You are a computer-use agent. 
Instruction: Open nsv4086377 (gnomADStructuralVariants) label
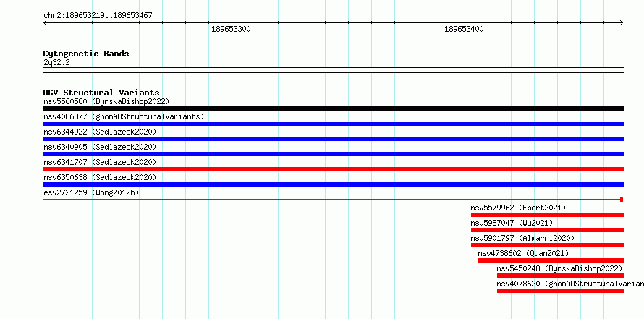coord(124,116)
